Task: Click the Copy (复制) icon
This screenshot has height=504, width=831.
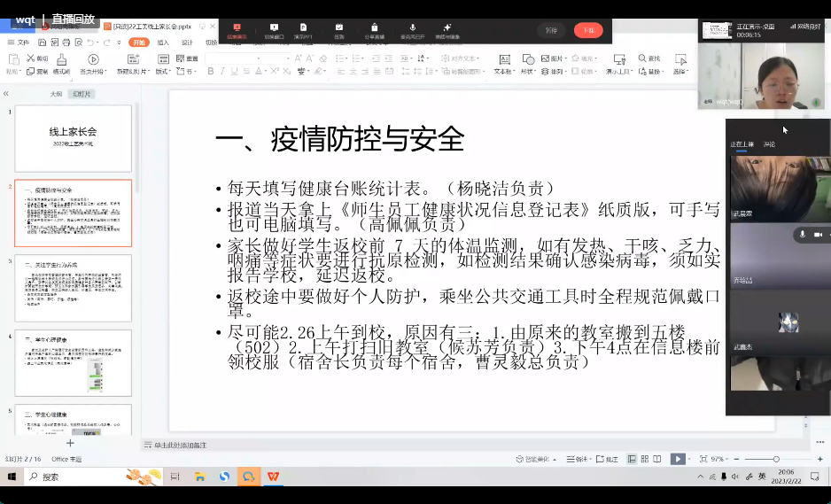Action: (30, 71)
